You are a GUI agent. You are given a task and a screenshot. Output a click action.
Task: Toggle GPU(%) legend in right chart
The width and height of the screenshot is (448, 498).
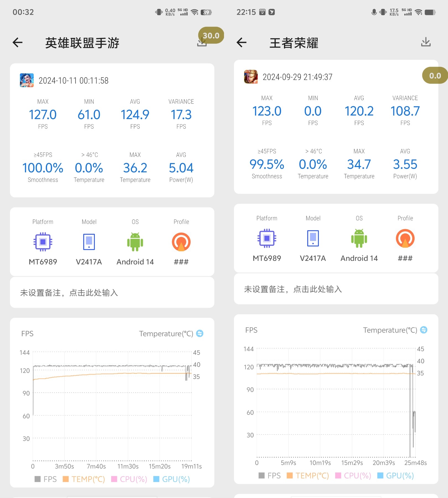(x=396, y=476)
